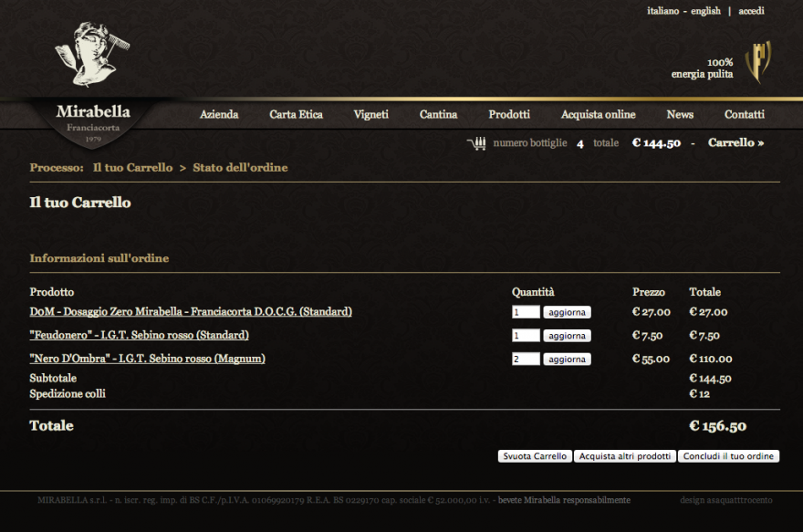Viewport: 803px width, 532px height.
Task: Open the Azienda menu
Action: [219, 114]
